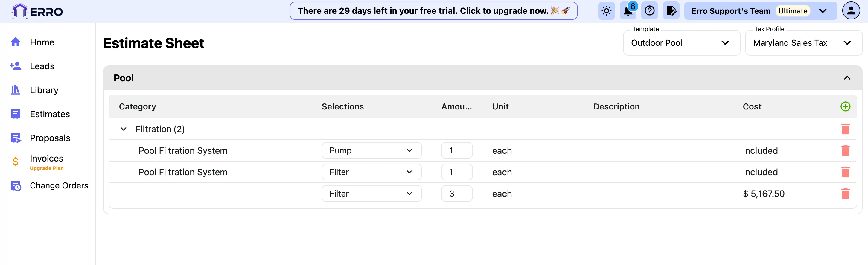The height and width of the screenshot is (265, 868).
Task: Collapse the Pool section
Action: 847,78
